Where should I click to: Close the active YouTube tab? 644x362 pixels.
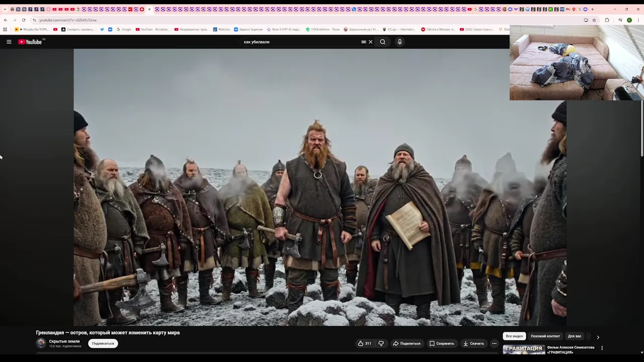(x=149, y=9)
